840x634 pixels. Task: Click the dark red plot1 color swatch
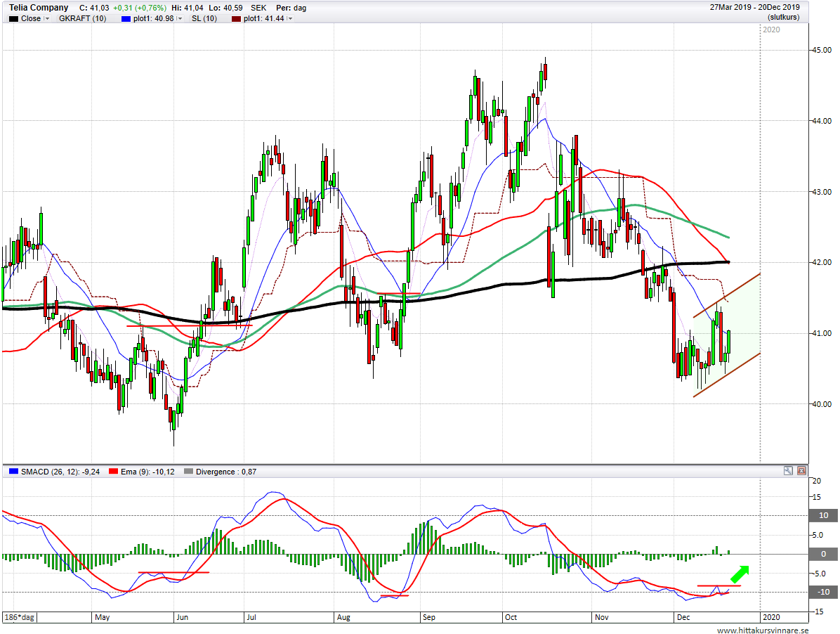[x=236, y=19]
